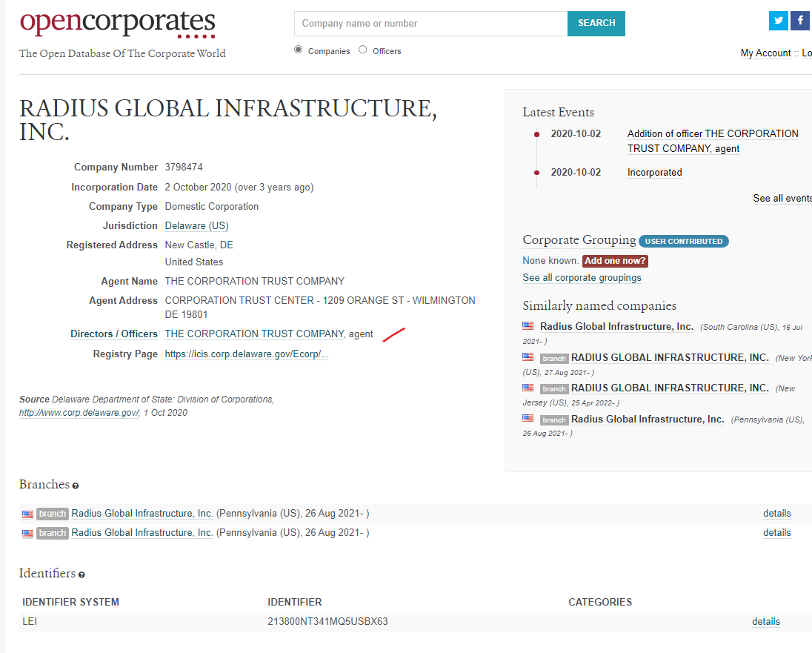Viewport: 812px width, 653px height.
Task: Click See all events link
Action: [x=782, y=199]
